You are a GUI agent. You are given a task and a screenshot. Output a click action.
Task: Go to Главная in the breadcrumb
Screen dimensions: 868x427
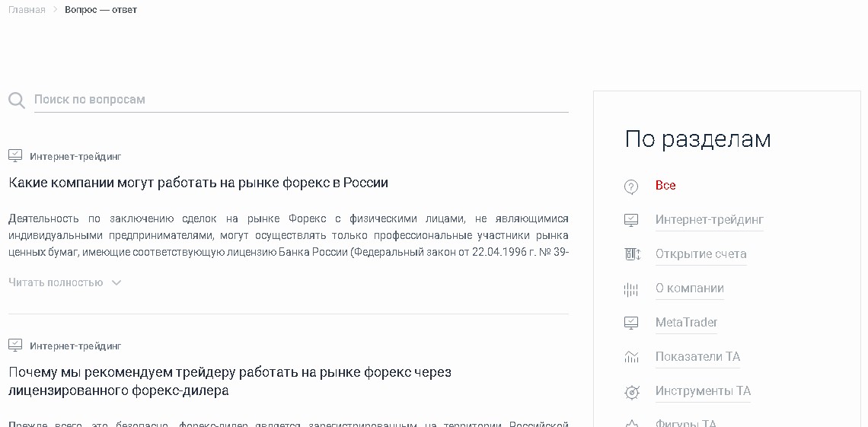tap(27, 10)
